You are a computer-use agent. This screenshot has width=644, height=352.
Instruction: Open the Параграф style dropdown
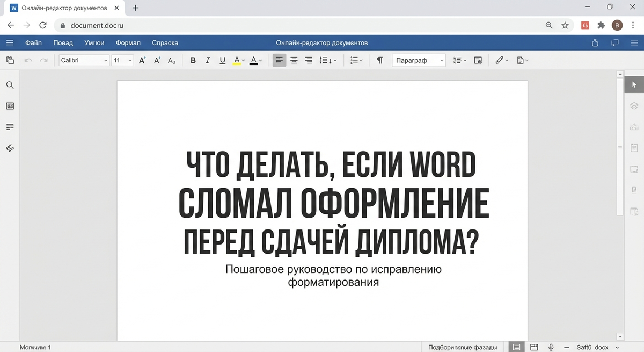419,61
